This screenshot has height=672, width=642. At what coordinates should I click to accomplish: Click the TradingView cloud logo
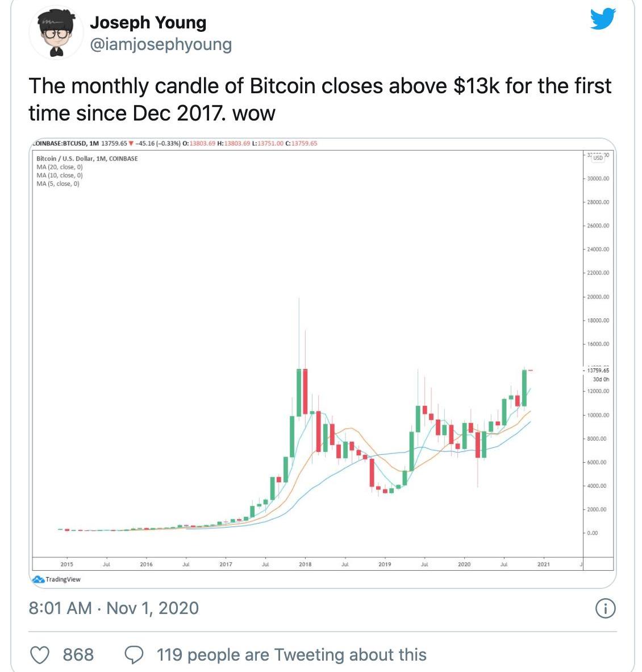click(39, 579)
